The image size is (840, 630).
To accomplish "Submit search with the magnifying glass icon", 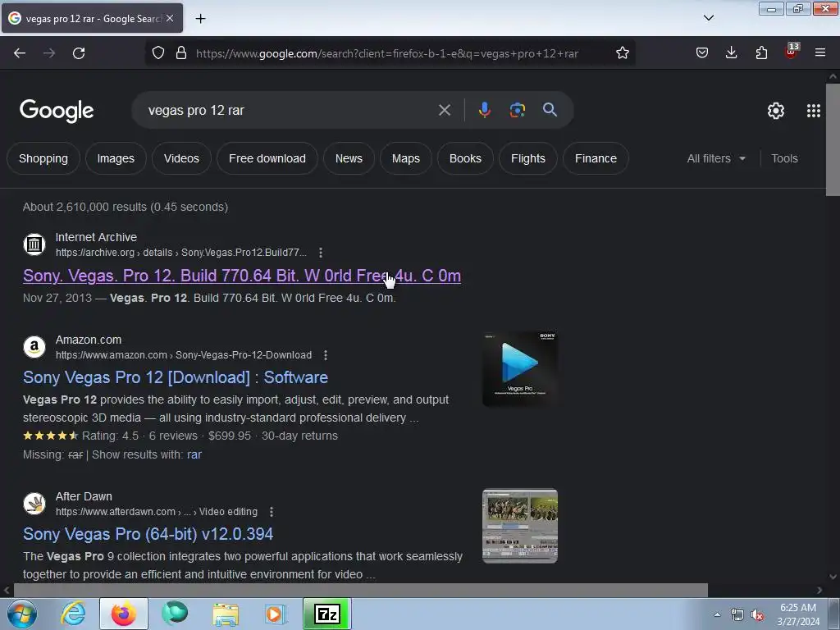I will [550, 110].
